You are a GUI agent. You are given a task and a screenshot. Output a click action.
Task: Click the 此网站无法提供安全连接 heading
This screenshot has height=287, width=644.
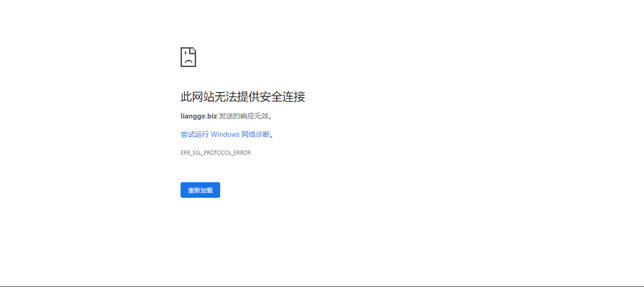(x=243, y=97)
